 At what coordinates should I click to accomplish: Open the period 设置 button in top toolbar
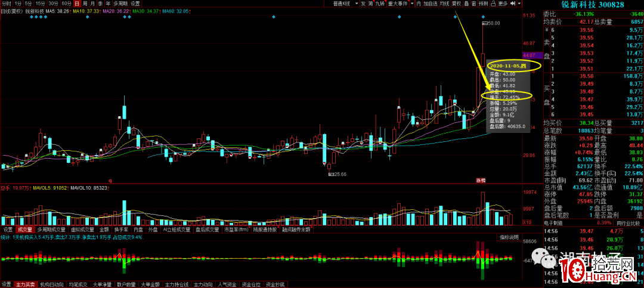pos(135,4)
